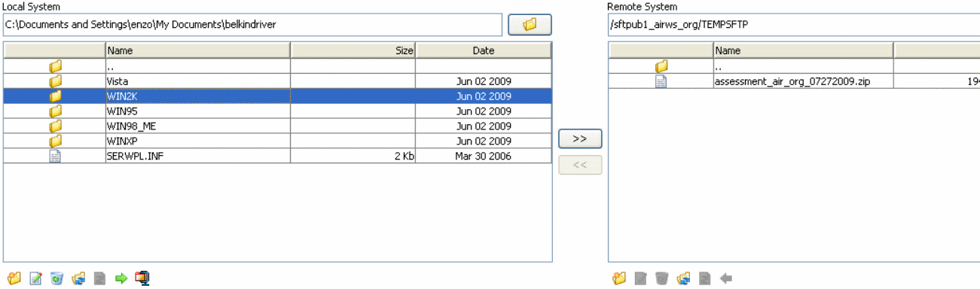Click the file icon of SERWPL.INF
This screenshot has width=980, height=289.
pyautogui.click(x=55, y=157)
